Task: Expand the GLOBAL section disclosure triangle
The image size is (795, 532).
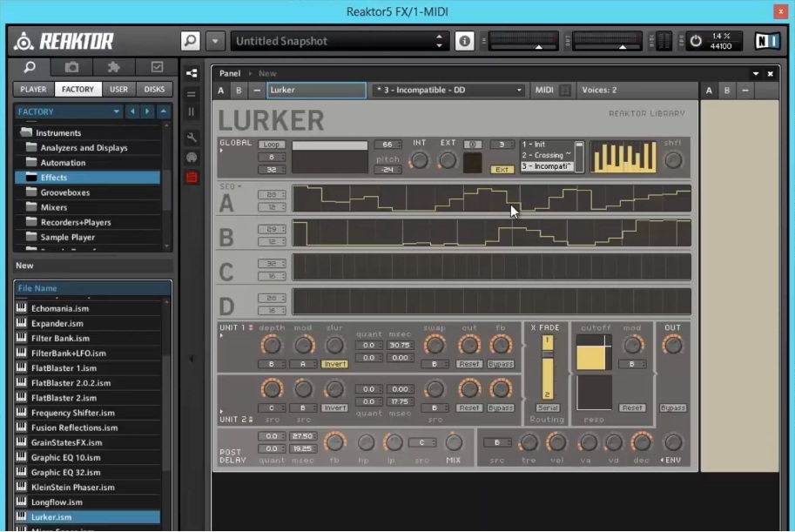Action: [221, 151]
